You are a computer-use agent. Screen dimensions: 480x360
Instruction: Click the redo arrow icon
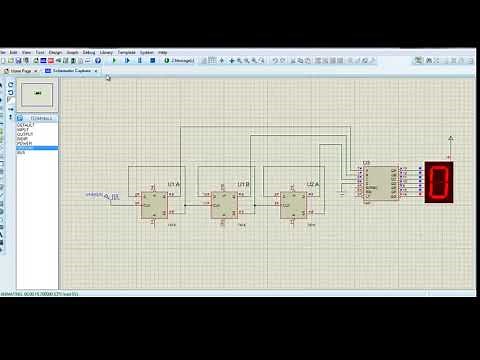tap(283, 61)
